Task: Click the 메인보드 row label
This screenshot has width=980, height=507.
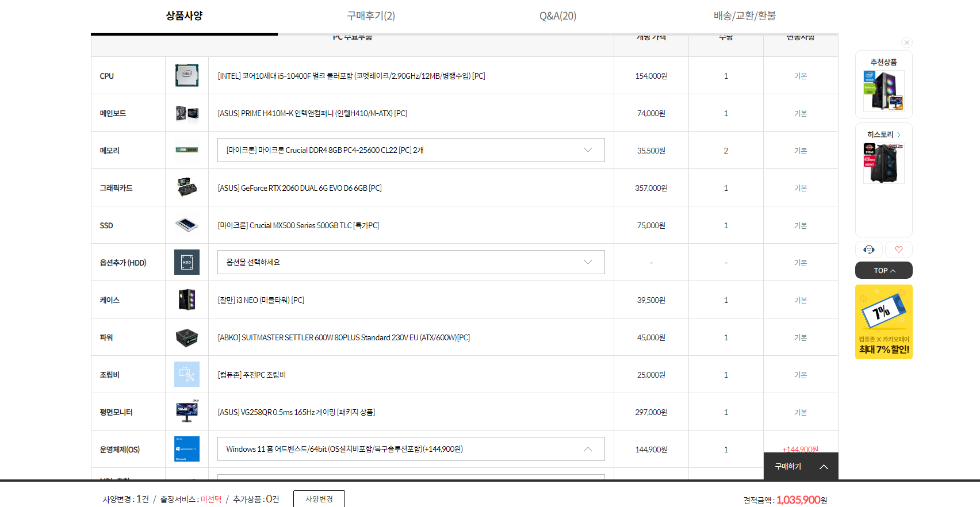Action: 113,113
